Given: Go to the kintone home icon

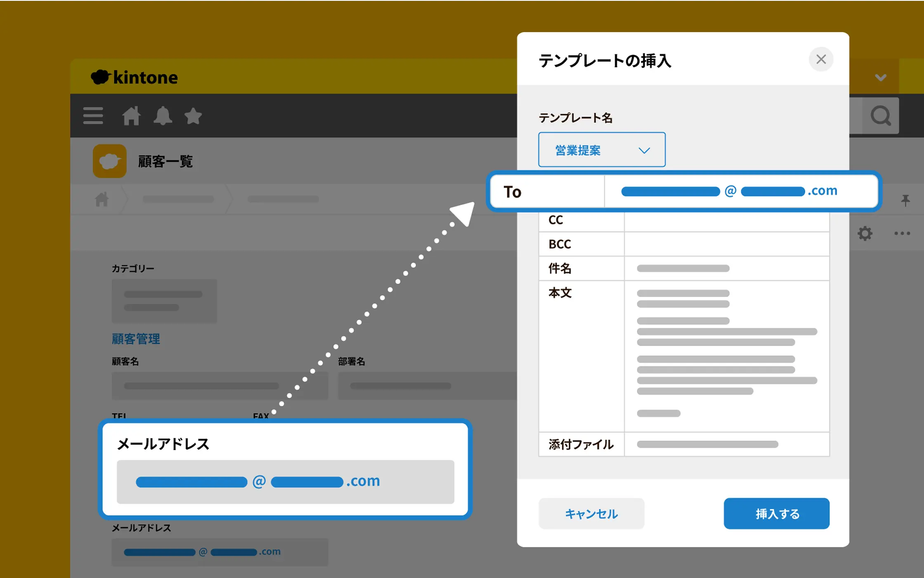Looking at the screenshot, I should tap(131, 116).
